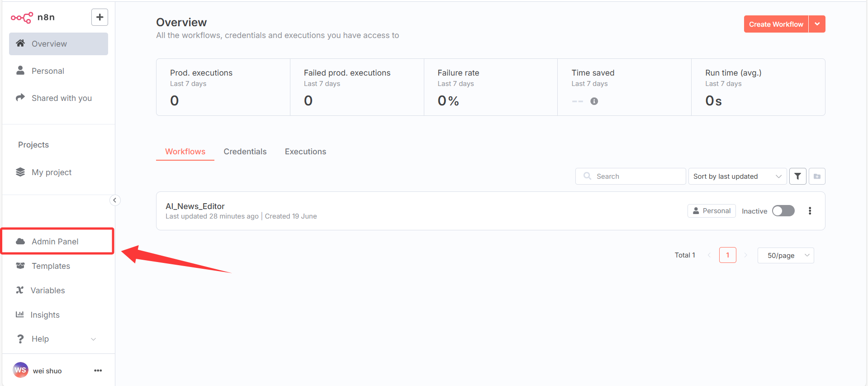The height and width of the screenshot is (386, 868).
Task: Open user menu dots next to wei shuo
Action: 98,371
